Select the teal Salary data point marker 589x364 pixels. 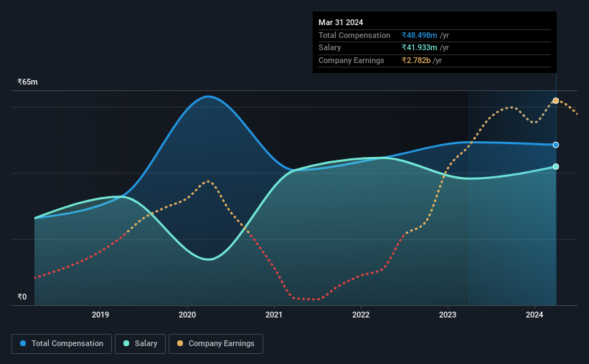click(x=556, y=167)
